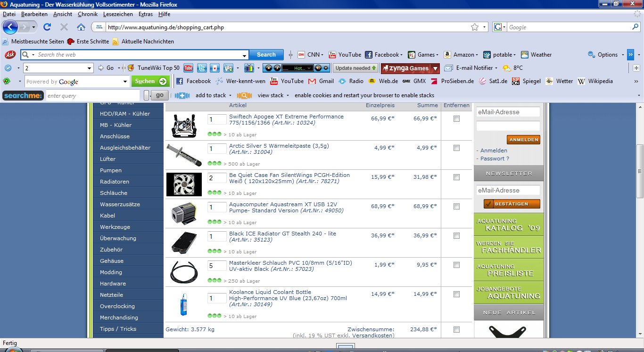Expand the Powered by Google search dropdown
Viewport: 644px width, 352px height.
point(125,82)
